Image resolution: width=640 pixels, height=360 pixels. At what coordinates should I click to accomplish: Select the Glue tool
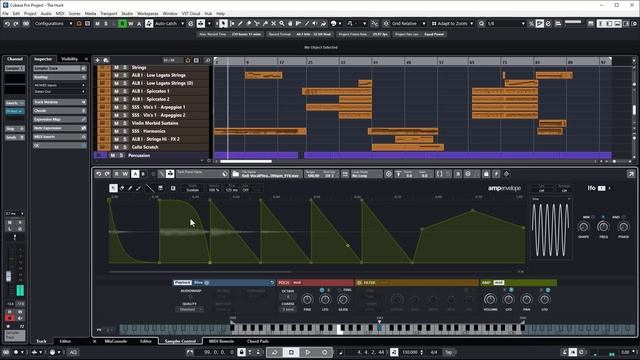coord(265,24)
